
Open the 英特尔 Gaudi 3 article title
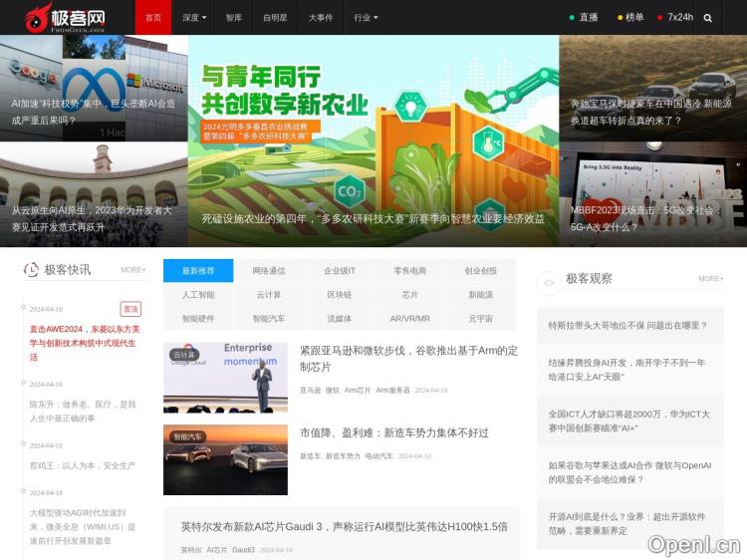coord(344,527)
